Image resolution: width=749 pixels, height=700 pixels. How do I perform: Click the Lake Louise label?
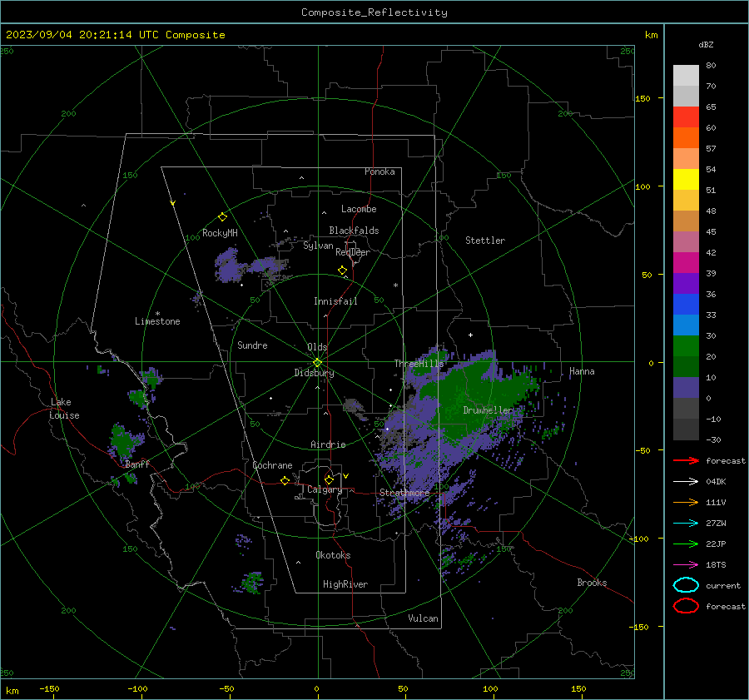point(64,409)
